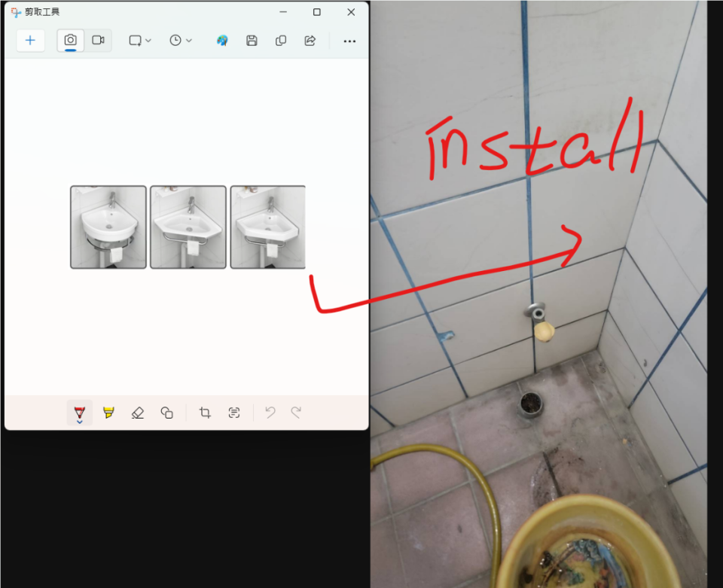Screen dimensions: 723x588
Task: Open the shapes tool
Action: tap(167, 413)
